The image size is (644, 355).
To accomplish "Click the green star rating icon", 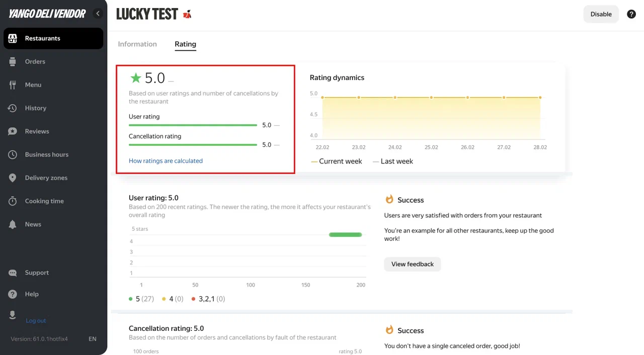I will (x=136, y=78).
